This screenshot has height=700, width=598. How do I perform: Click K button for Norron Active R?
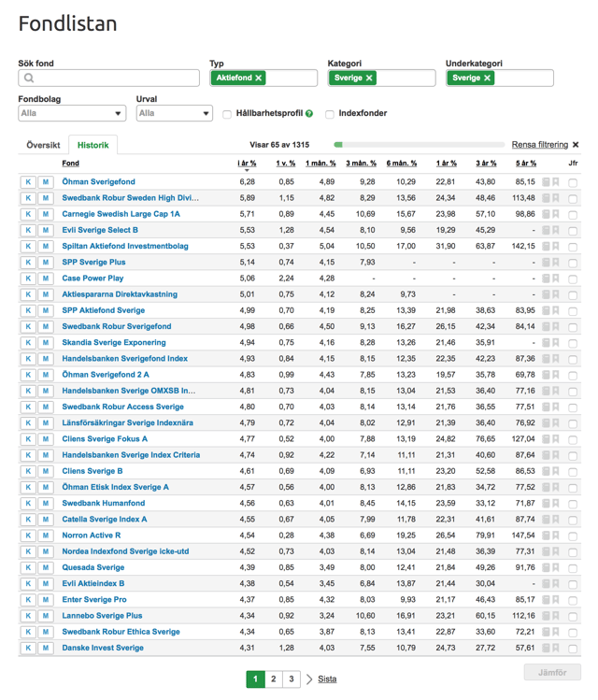28,536
